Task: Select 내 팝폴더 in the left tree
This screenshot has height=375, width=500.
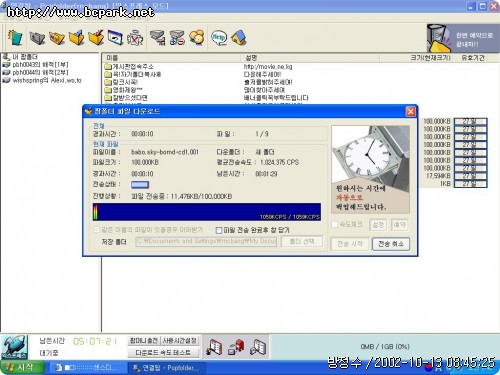Action: [21, 57]
